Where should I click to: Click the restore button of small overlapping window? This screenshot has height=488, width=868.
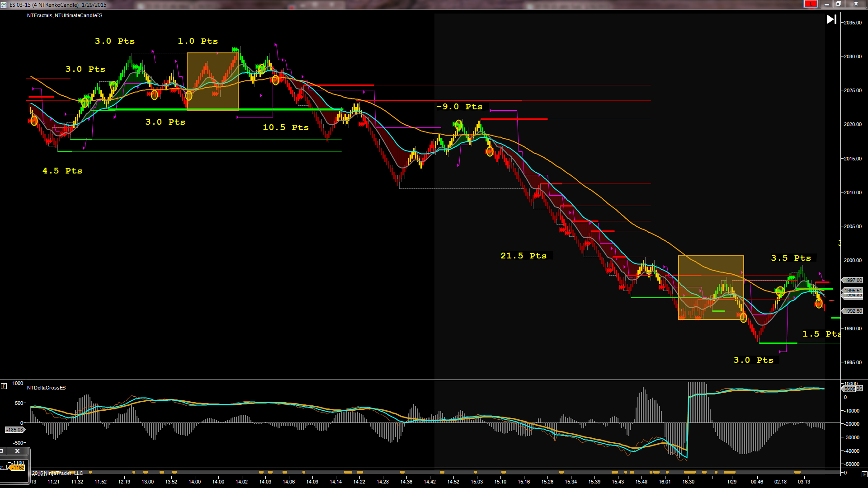pyautogui.click(x=2, y=451)
